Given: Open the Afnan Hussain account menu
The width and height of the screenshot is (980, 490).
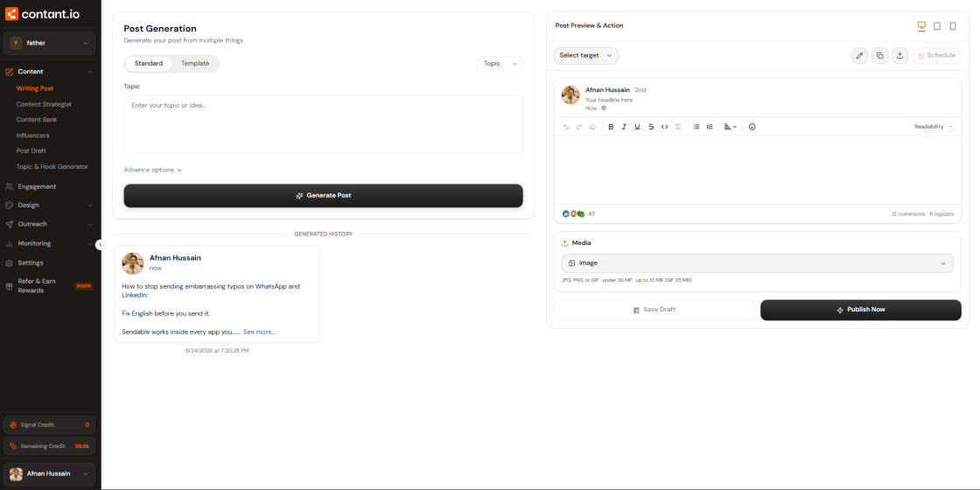Looking at the screenshot, I should (x=49, y=473).
